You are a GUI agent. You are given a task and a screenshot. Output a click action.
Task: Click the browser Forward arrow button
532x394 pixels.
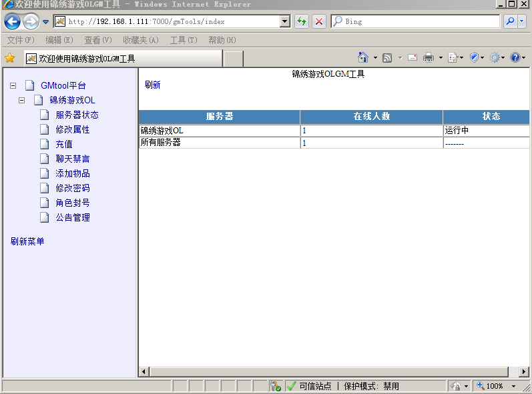31,22
